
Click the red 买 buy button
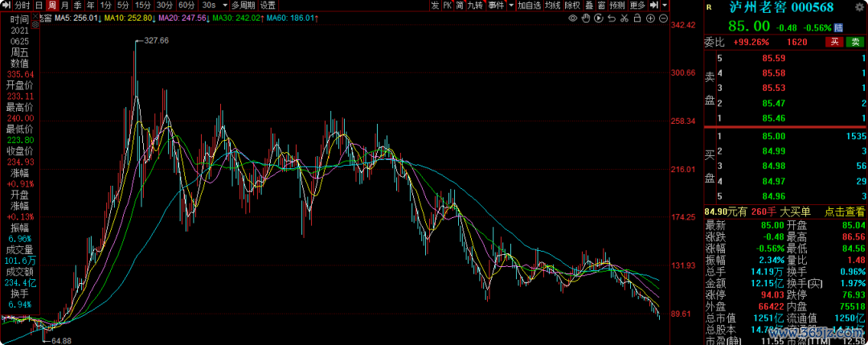[x=835, y=42]
